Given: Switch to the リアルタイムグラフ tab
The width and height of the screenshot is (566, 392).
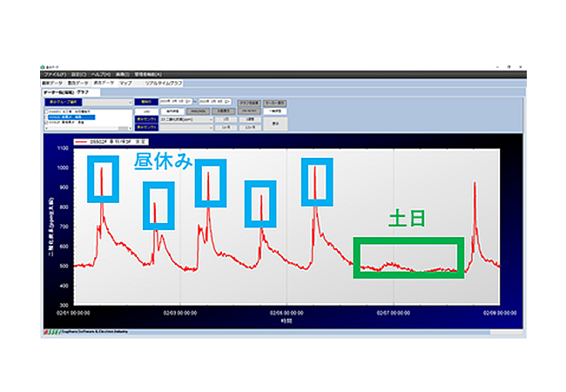Looking at the screenshot, I should (x=164, y=83).
